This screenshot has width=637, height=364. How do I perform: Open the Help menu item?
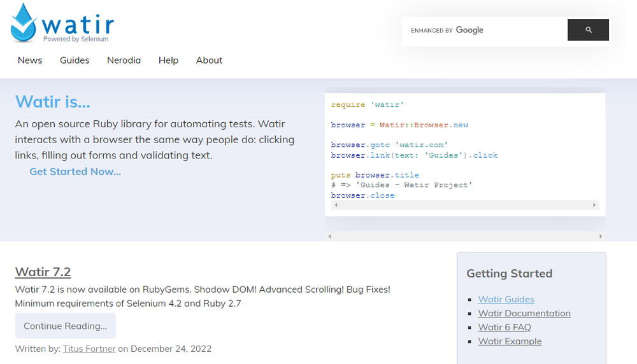click(x=169, y=60)
